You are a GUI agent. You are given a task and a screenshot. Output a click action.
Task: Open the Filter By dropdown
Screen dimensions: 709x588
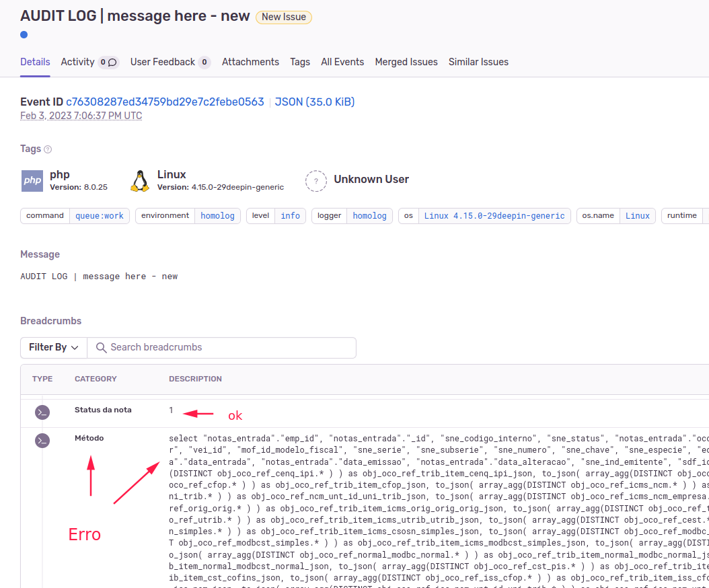[54, 347]
